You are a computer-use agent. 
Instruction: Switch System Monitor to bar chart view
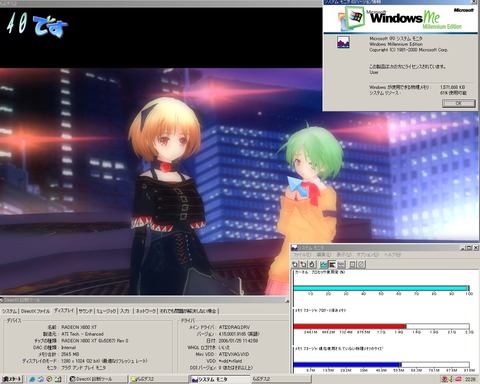click(x=332, y=264)
